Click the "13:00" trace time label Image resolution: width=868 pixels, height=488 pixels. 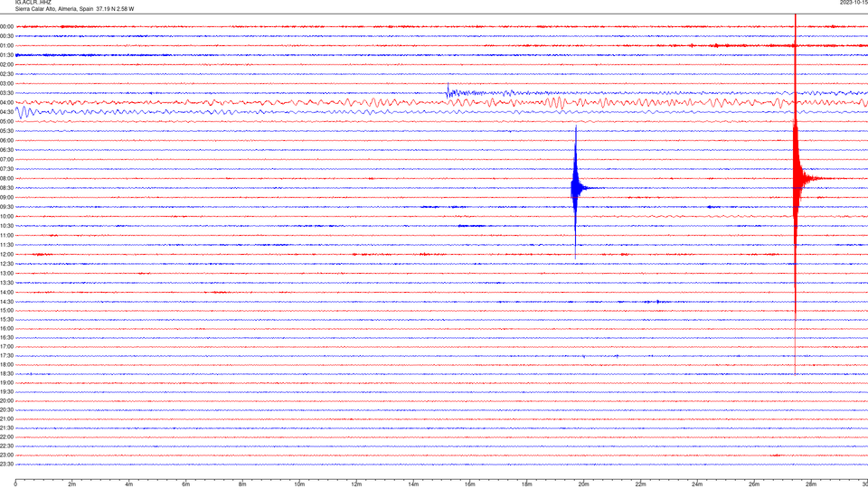[7, 273]
